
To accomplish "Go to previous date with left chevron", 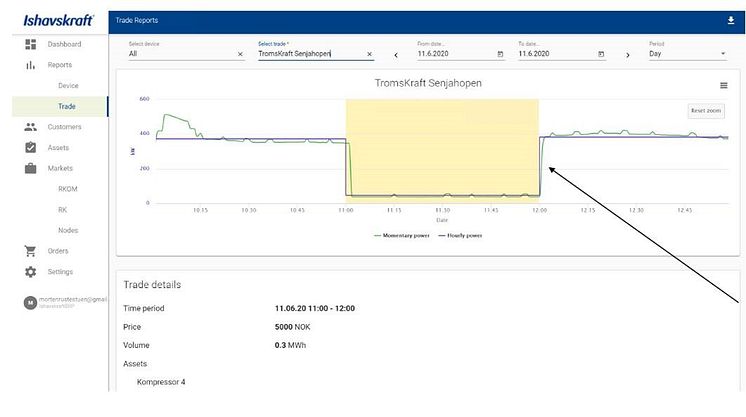I will point(396,55).
